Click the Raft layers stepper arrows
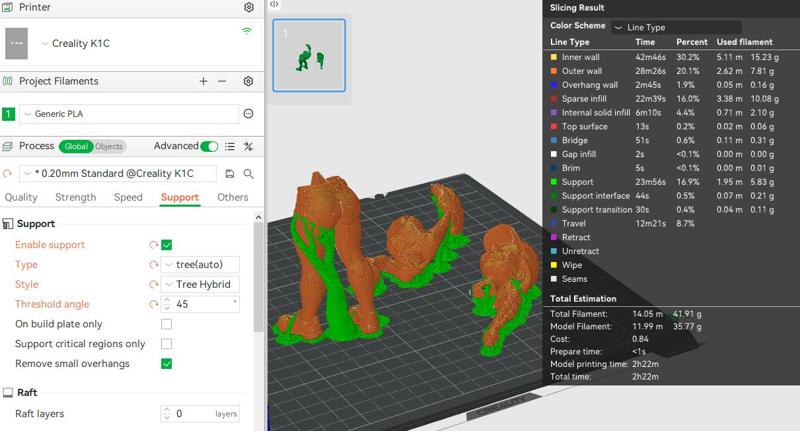This screenshot has width=800, height=431. 167,414
